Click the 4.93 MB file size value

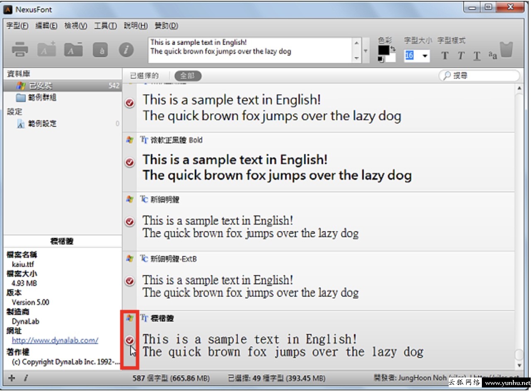coord(24,283)
